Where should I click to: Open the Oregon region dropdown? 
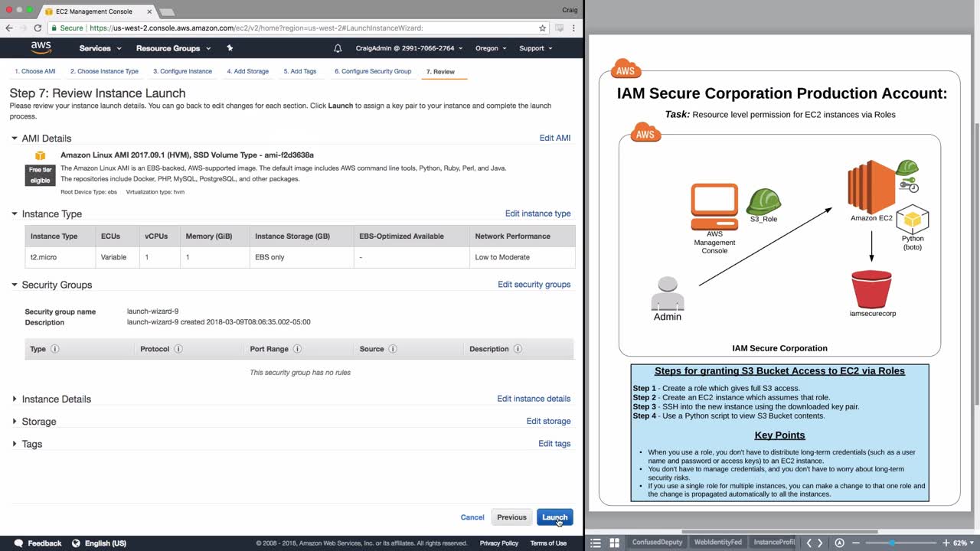[x=491, y=48]
